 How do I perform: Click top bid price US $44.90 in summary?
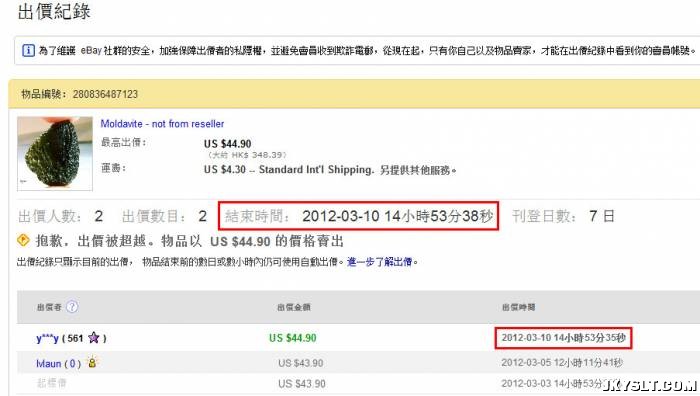(227, 144)
